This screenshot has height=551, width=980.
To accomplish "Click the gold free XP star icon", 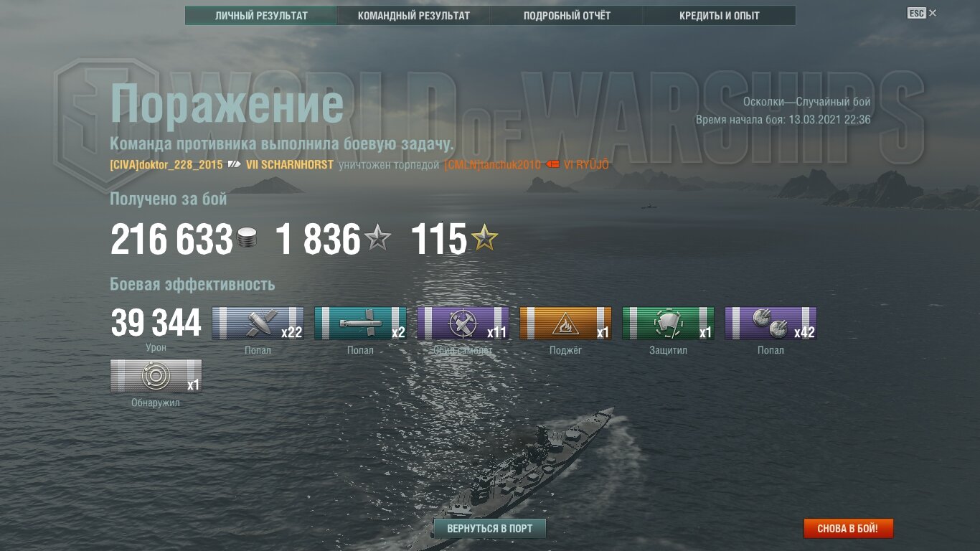I will (484, 237).
